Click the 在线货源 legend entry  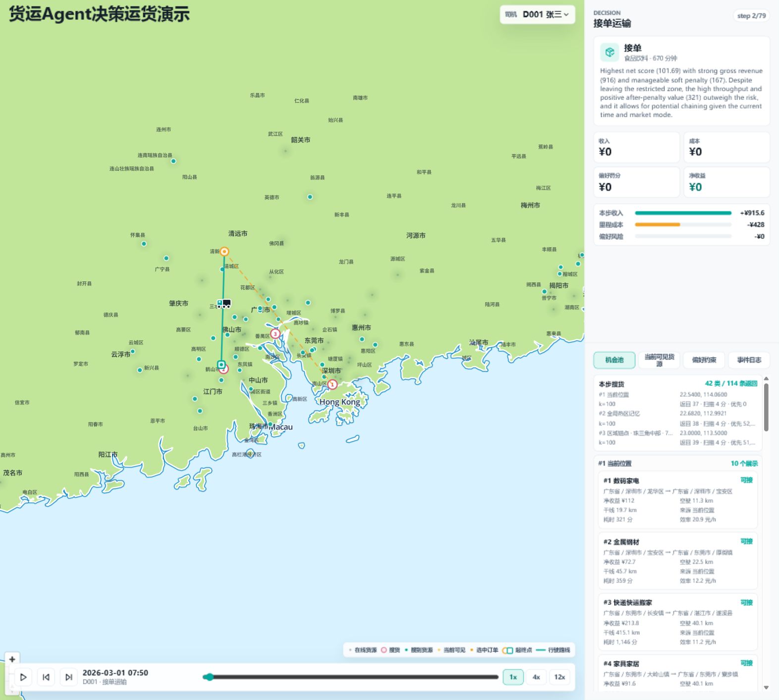tap(363, 650)
